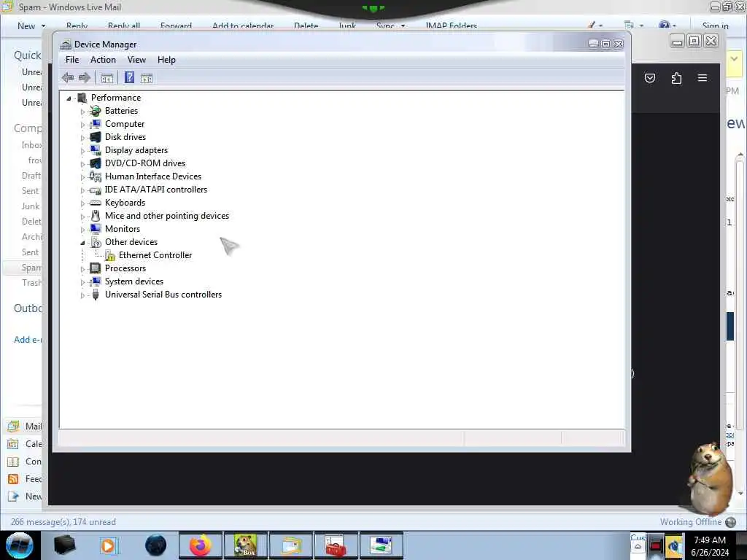The image size is (747, 560).
Task: Expand the Batteries node arrow
Action: [82, 112]
